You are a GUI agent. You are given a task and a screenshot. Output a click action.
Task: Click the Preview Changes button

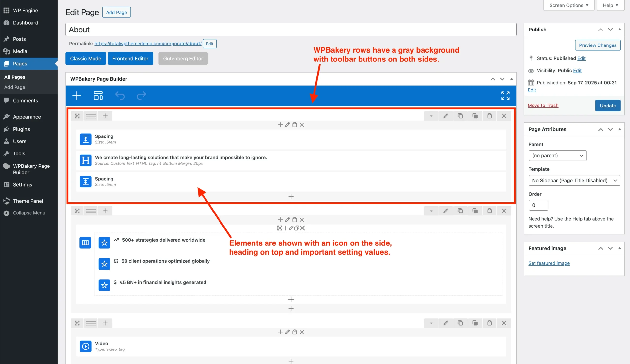coord(598,45)
